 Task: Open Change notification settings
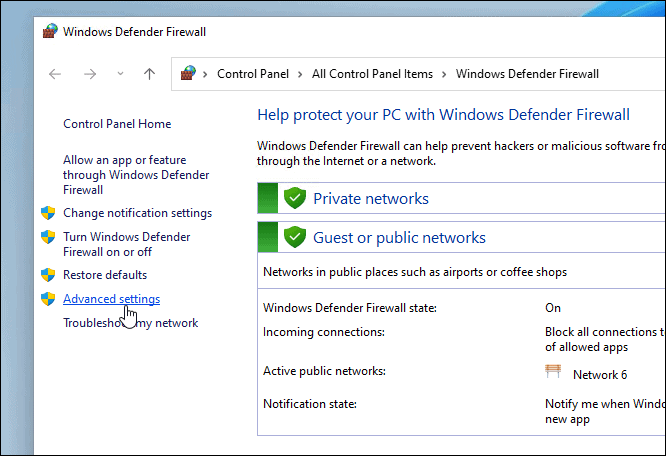[137, 213]
